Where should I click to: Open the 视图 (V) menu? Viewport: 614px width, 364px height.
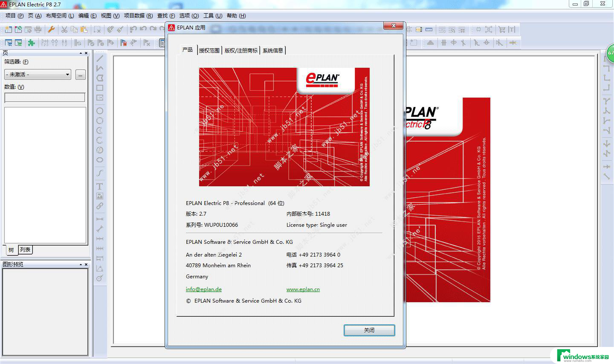pos(110,16)
